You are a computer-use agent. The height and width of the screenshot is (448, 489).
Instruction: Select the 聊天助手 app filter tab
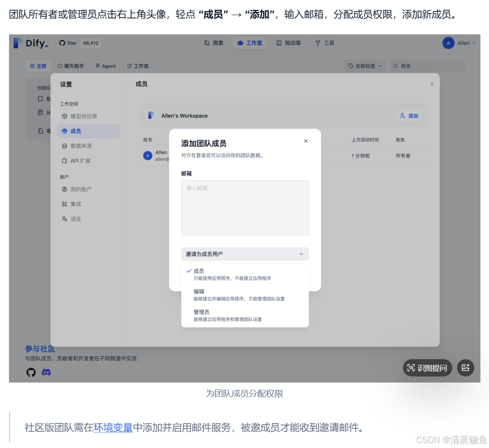click(70, 66)
